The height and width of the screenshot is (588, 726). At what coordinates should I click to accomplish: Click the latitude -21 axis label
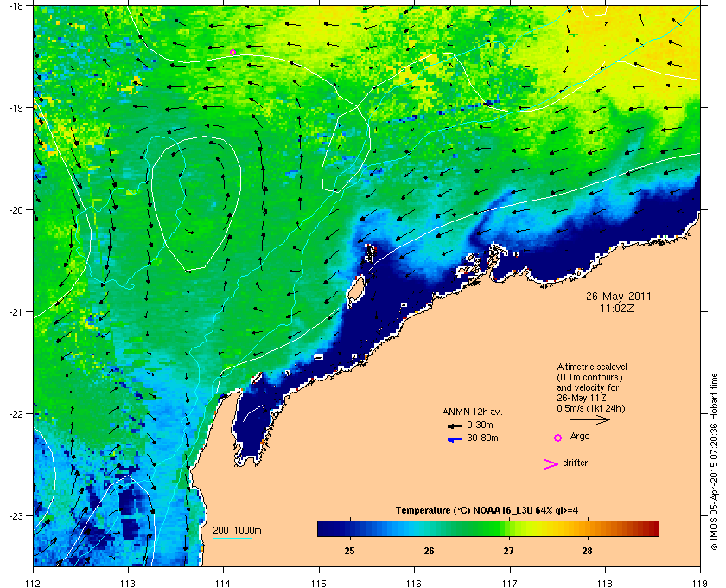pos(16,312)
